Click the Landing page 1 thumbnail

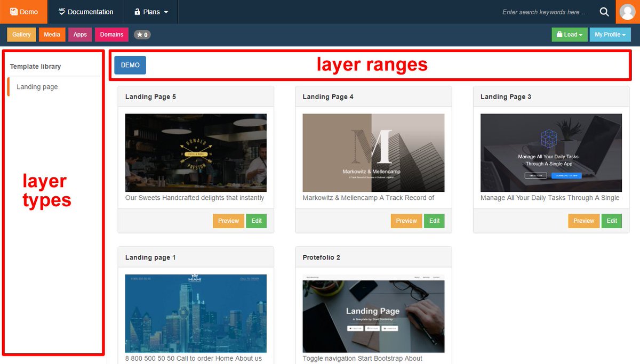pyautogui.click(x=196, y=313)
